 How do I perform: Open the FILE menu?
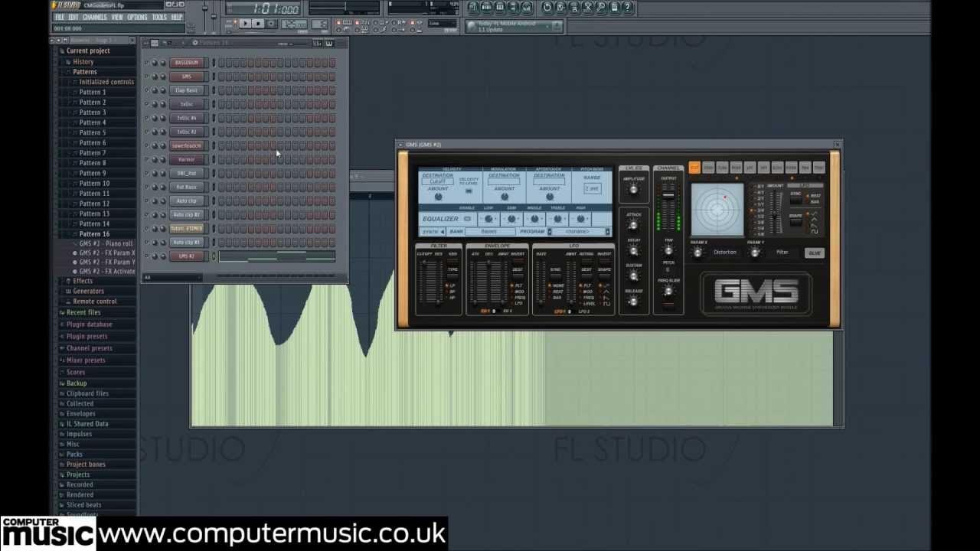pyautogui.click(x=59, y=17)
